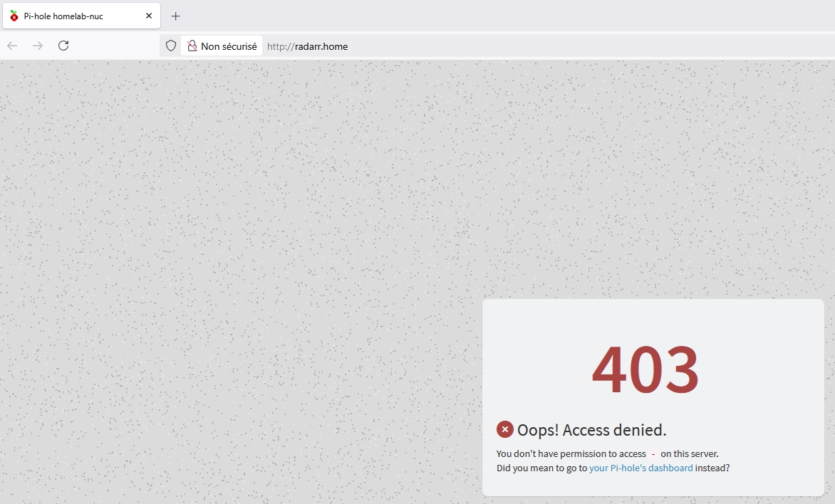Image resolution: width=835 pixels, height=504 pixels.
Task: Click the "Oops! Access denied." heading
Action: (591, 430)
